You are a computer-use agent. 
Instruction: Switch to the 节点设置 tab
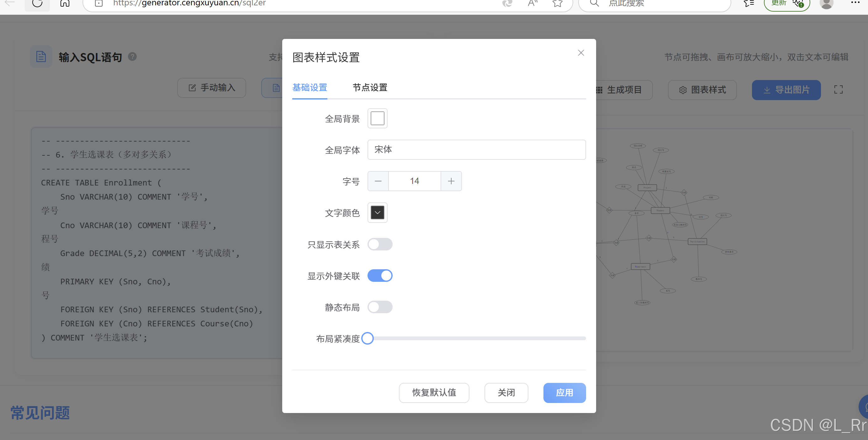[x=370, y=88]
